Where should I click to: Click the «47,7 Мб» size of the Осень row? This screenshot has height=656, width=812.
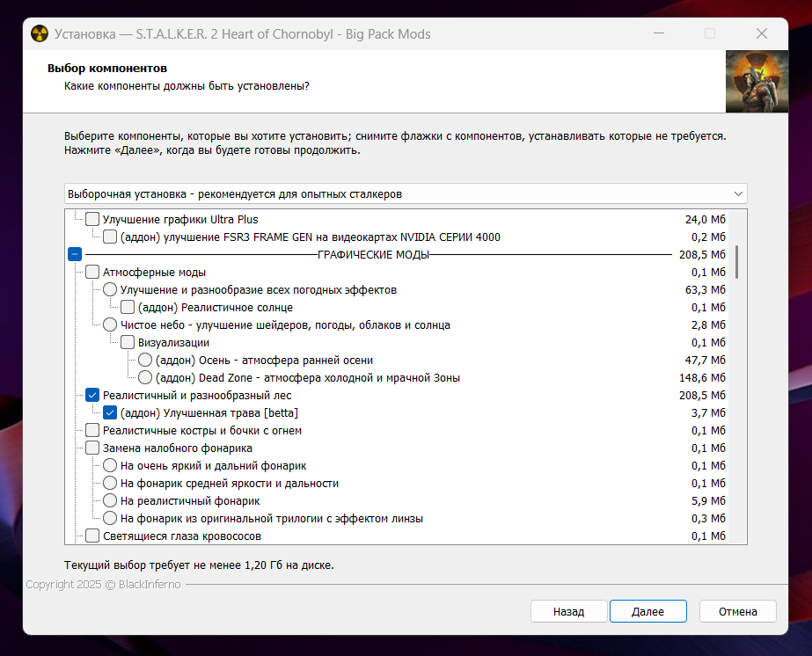coord(706,360)
